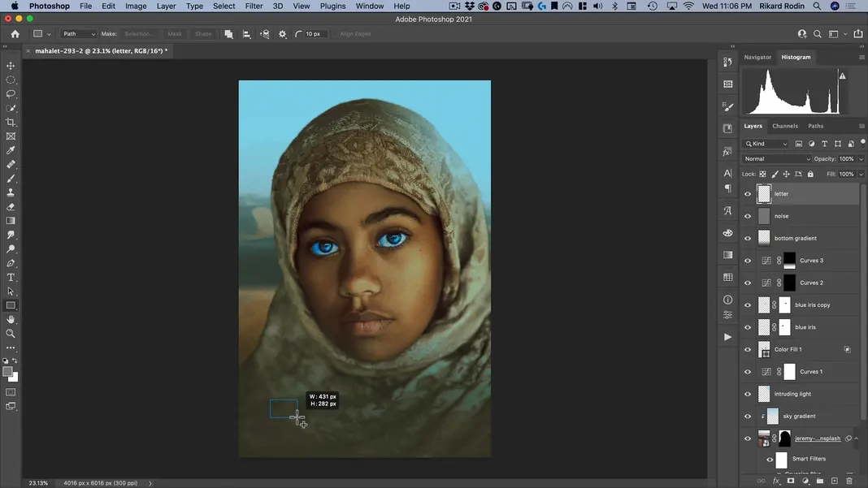
Task: Open the status bar info arrow
Action: (150, 483)
